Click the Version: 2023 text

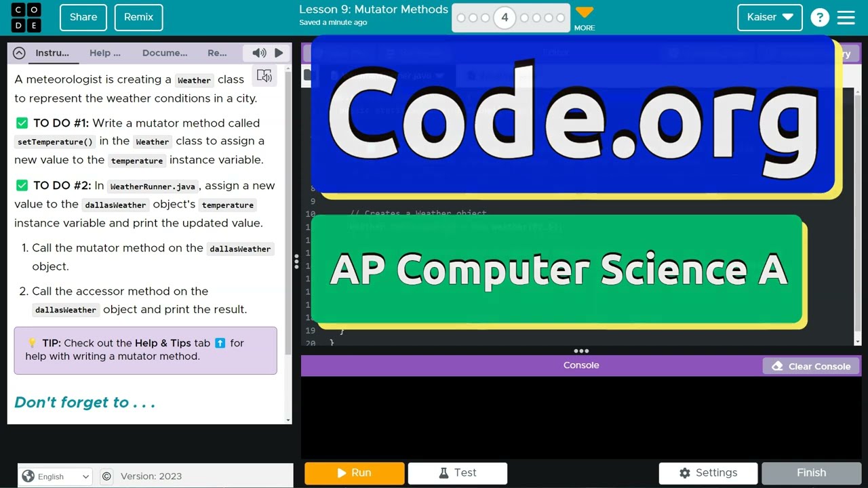pyautogui.click(x=151, y=476)
